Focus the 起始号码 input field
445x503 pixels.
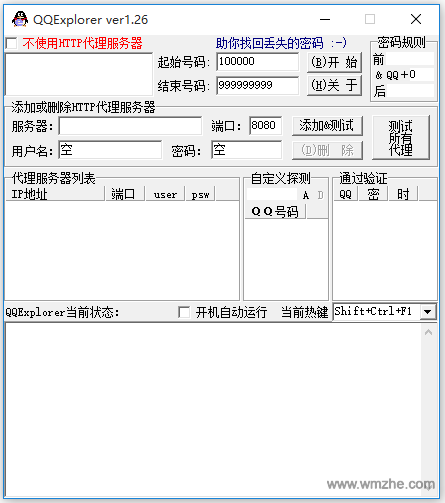(257, 62)
